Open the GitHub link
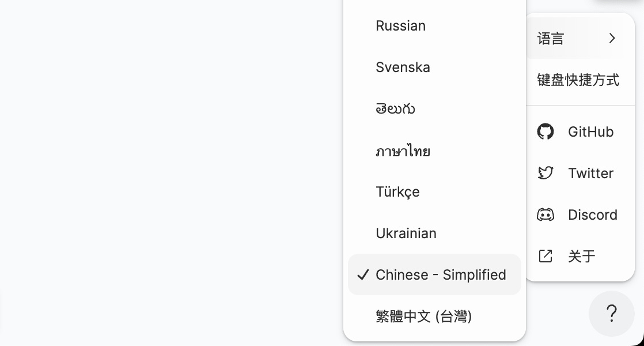 tap(590, 131)
